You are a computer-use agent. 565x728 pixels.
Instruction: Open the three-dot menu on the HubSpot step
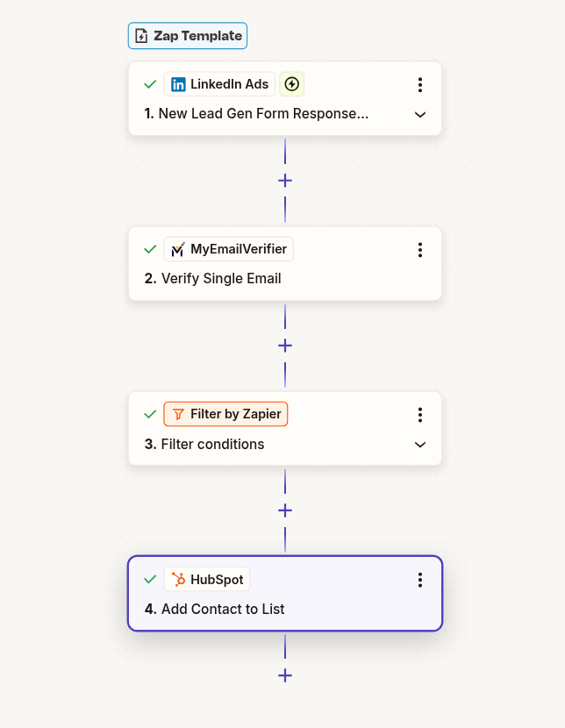[420, 580]
